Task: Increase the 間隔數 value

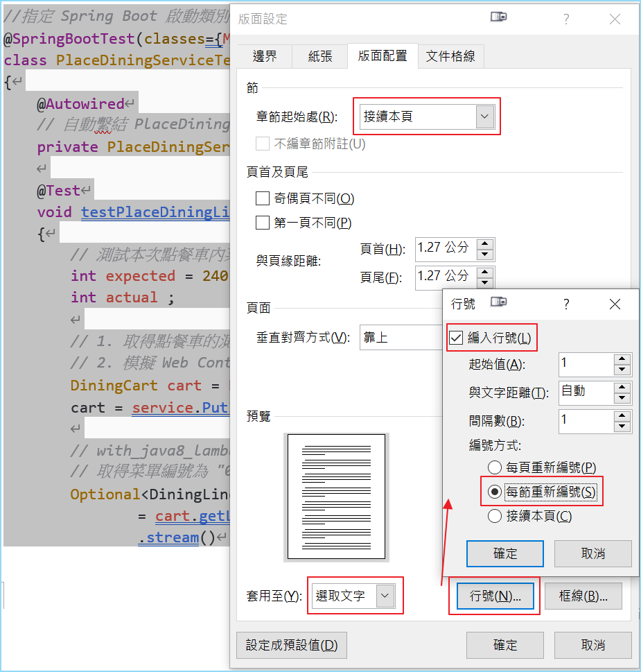Action: point(622,415)
